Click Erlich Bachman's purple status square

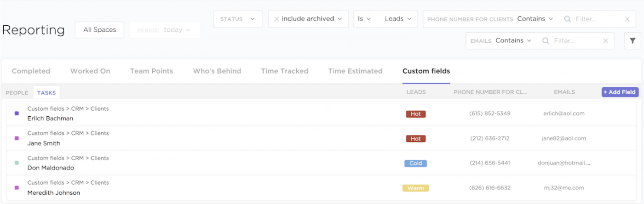point(17,113)
